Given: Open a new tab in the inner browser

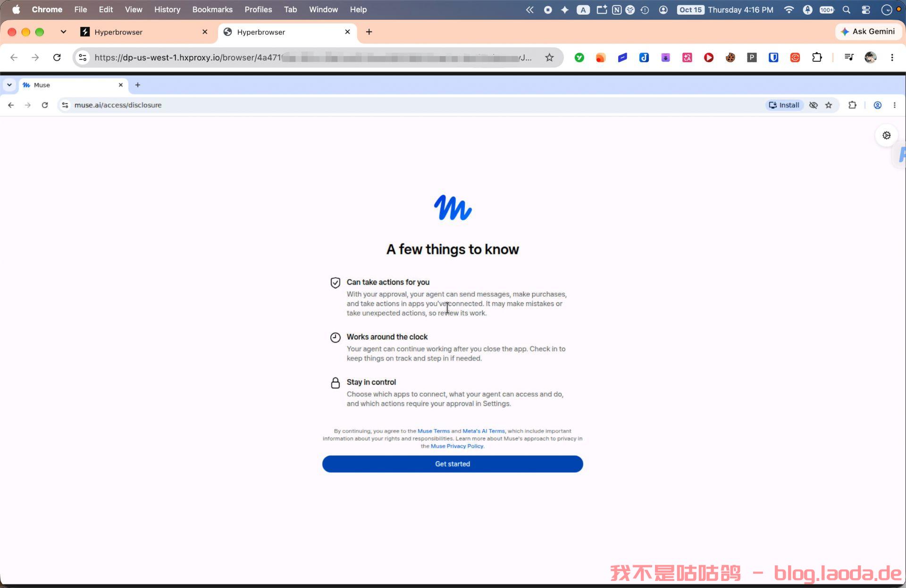Looking at the screenshot, I should click(138, 85).
